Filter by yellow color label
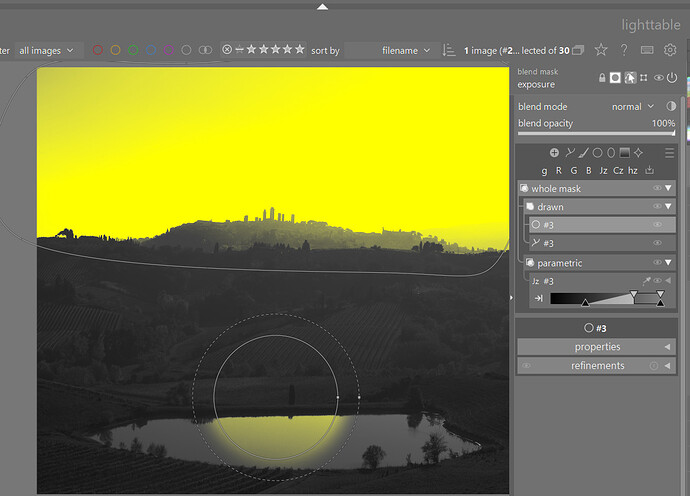690x496 pixels. (x=115, y=50)
